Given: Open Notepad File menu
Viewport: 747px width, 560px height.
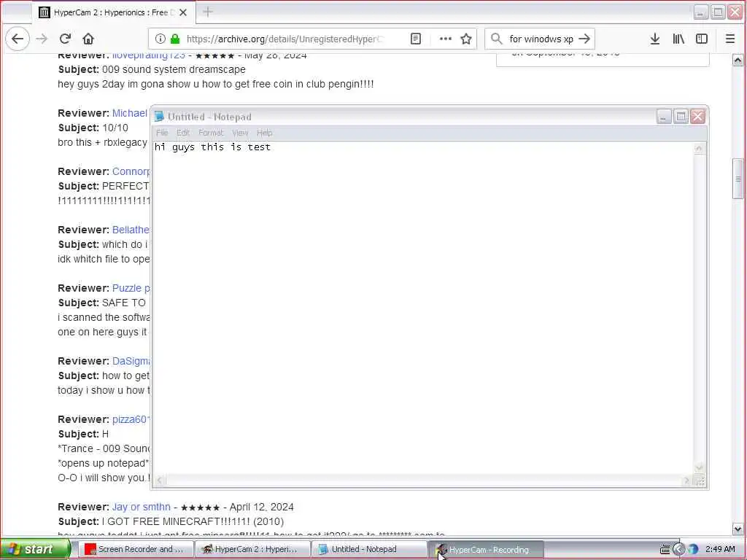Looking at the screenshot, I should (162, 133).
